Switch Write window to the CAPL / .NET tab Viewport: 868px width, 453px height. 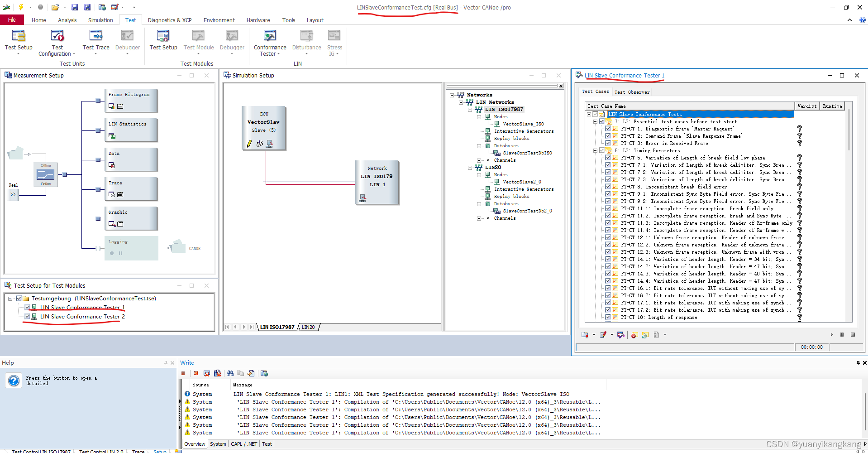(244, 444)
